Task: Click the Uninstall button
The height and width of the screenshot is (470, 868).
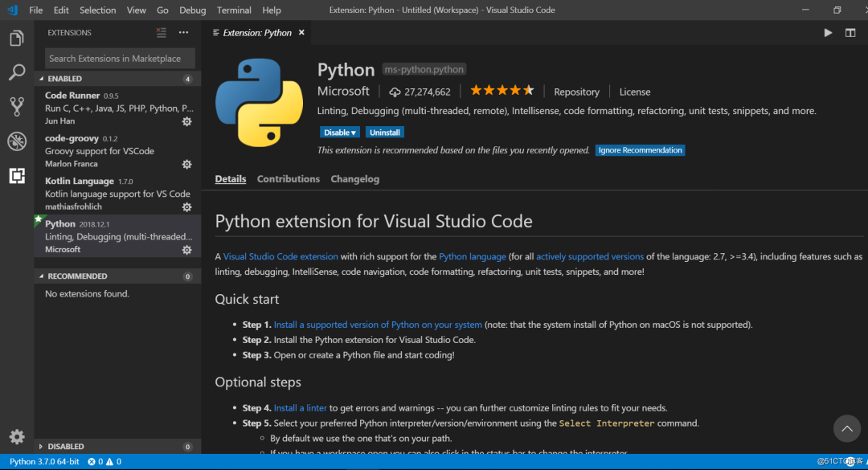Action: tap(385, 133)
